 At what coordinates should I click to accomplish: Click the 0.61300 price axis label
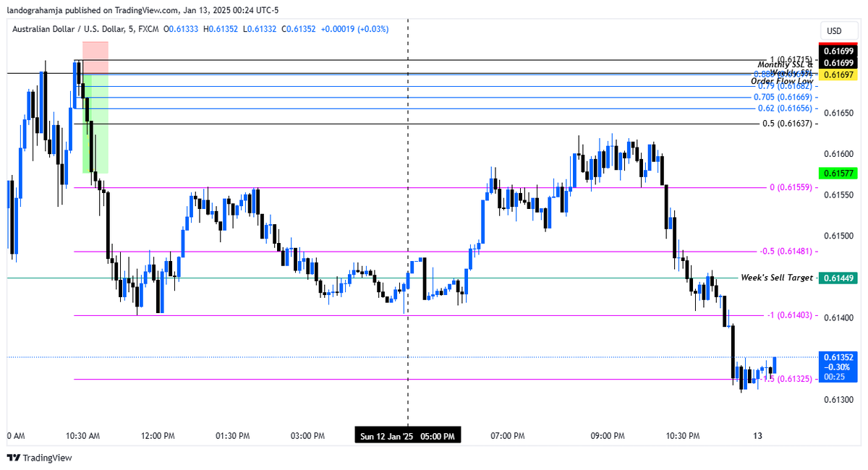tap(839, 400)
